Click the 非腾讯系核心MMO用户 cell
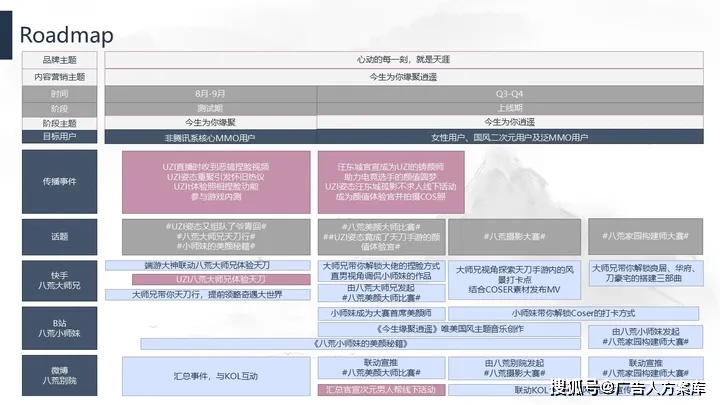720x405 pixels. [210, 137]
